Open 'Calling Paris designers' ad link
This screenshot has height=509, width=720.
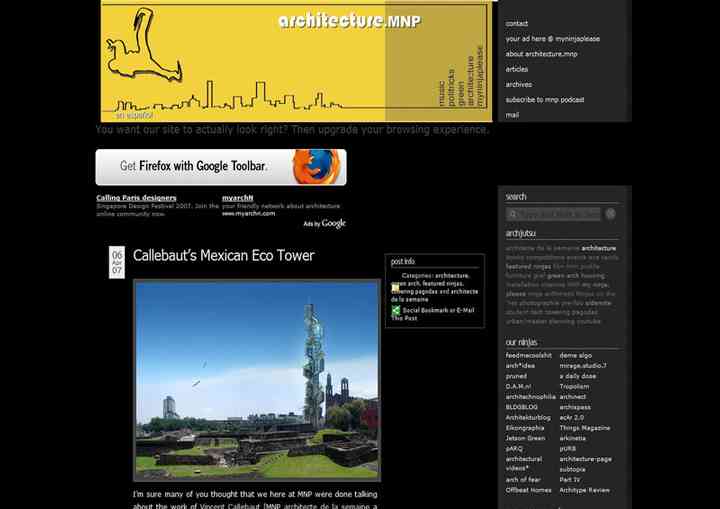click(x=136, y=198)
